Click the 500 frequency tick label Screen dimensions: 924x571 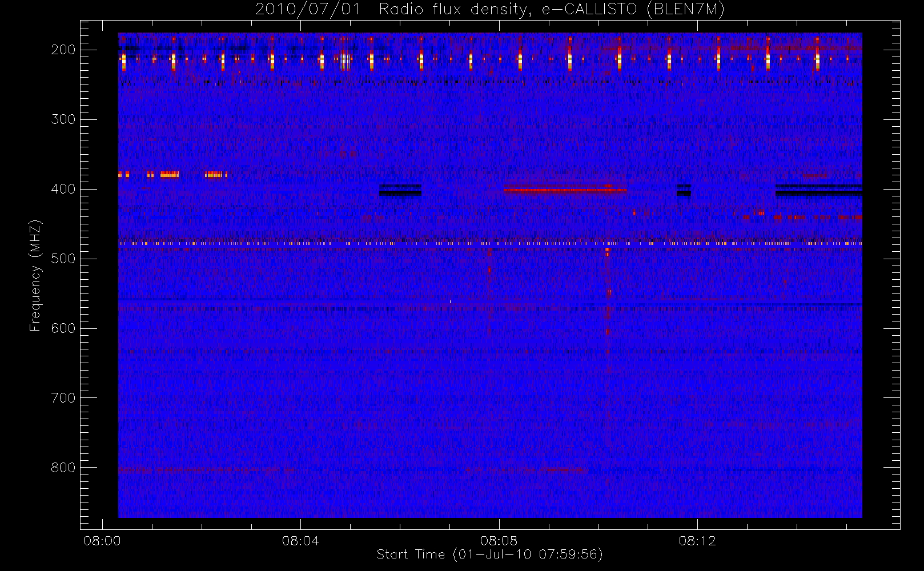[63, 259]
